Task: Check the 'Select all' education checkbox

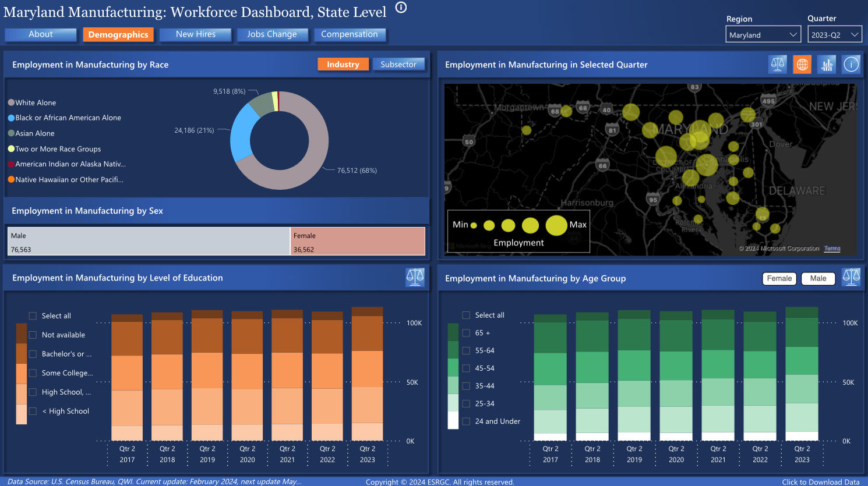Action: pos(33,316)
